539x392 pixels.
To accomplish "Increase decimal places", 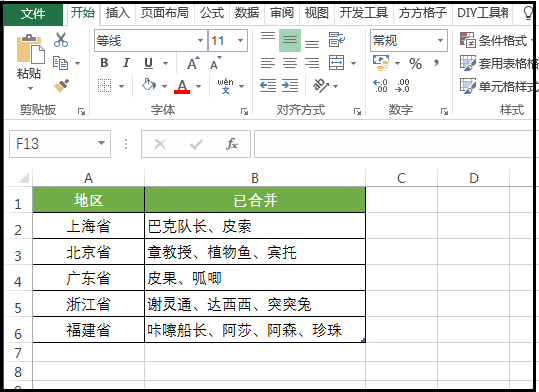I will coord(380,86).
